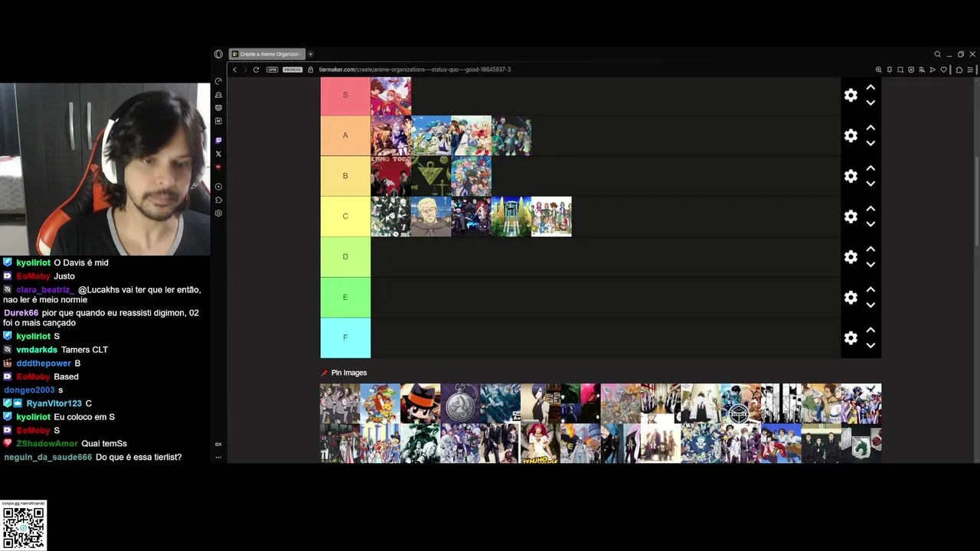The image size is (980, 551).
Task: Open settings gear for C tier row
Action: [851, 217]
